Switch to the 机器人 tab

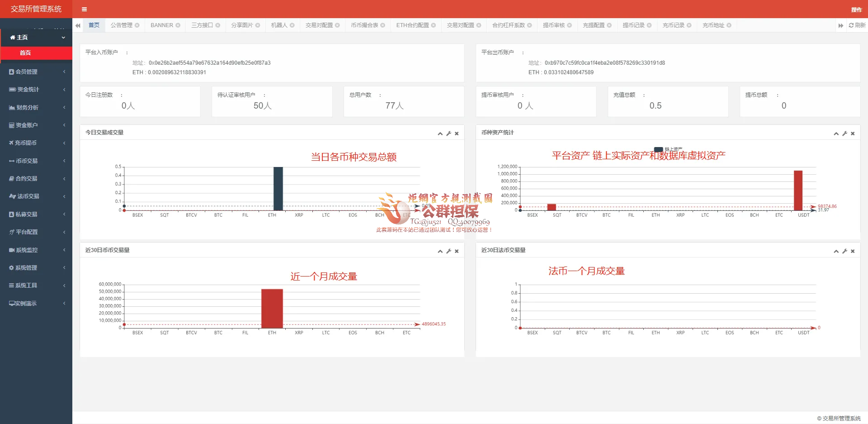tap(279, 25)
